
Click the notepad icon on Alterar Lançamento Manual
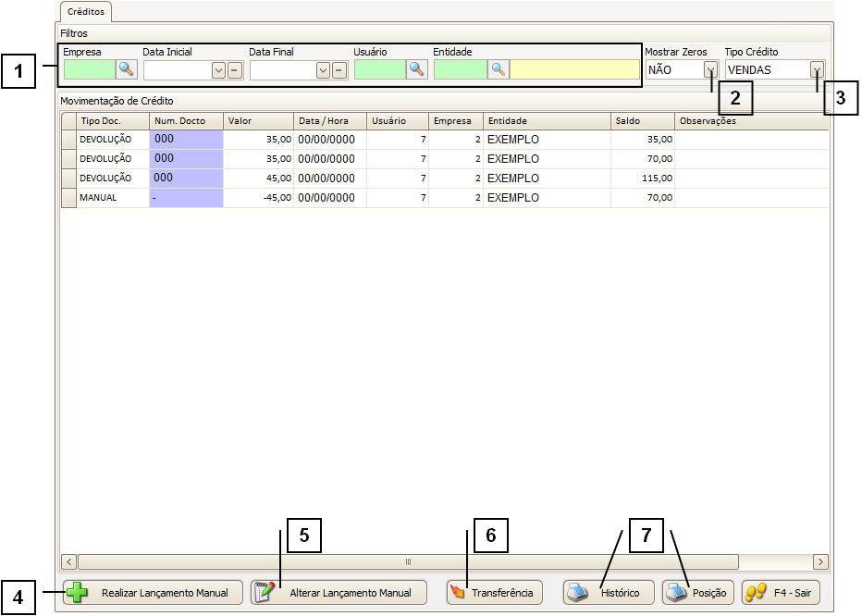click(x=265, y=592)
